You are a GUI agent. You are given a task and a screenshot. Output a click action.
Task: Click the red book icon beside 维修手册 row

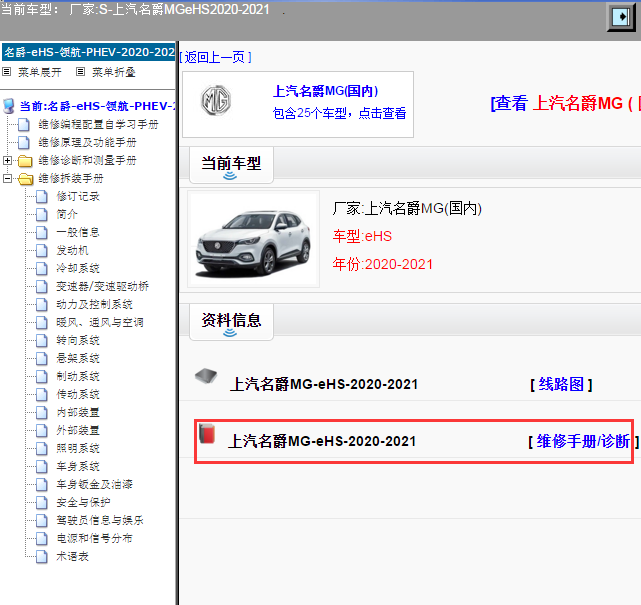click(207, 434)
